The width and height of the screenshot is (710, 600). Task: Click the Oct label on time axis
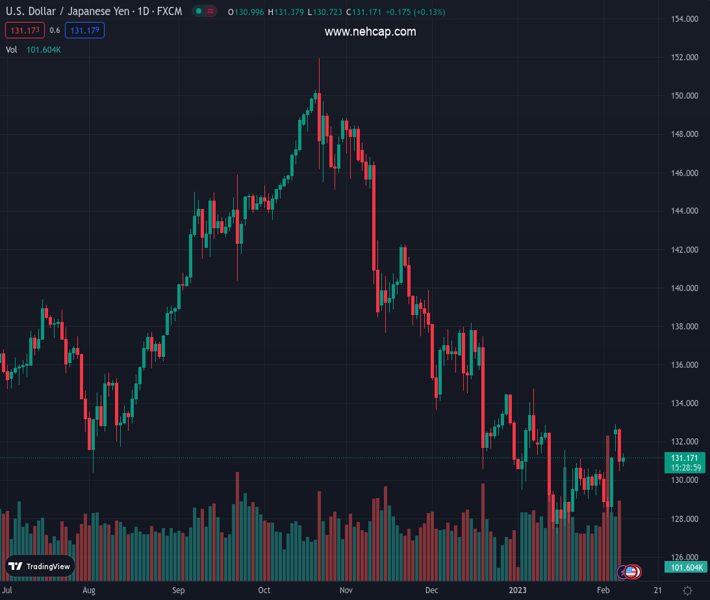tap(264, 591)
